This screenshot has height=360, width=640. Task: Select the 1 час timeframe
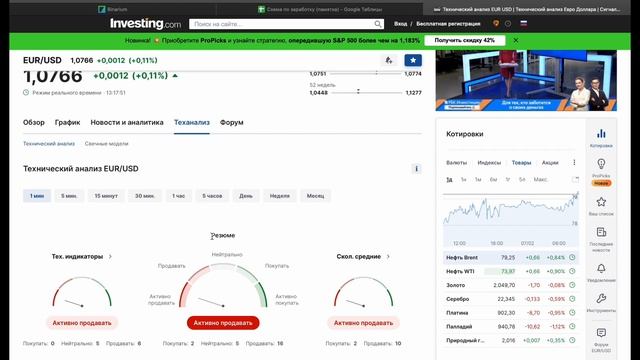pos(178,196)
